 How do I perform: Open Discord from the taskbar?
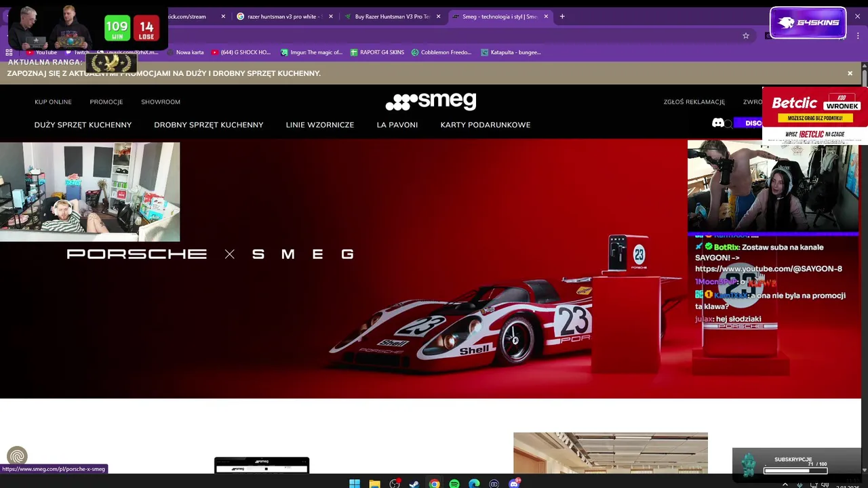(514, 483)
